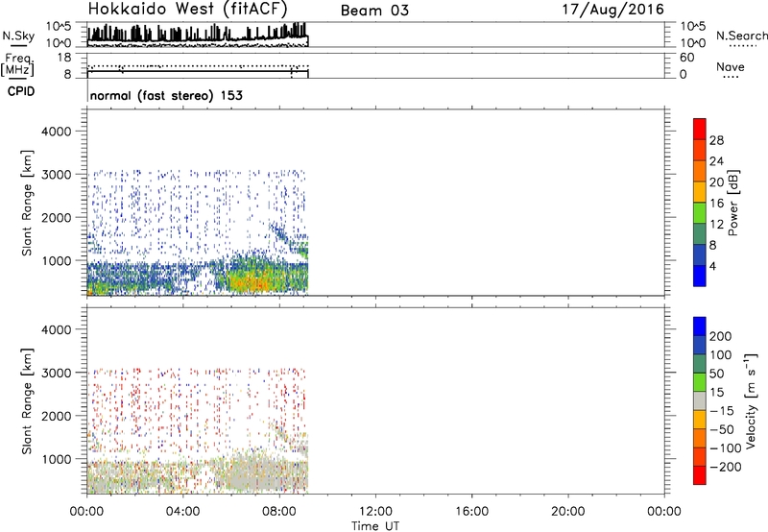Click the red top segment of Power colorbar

pyautogui.click(x=700, y=130)
